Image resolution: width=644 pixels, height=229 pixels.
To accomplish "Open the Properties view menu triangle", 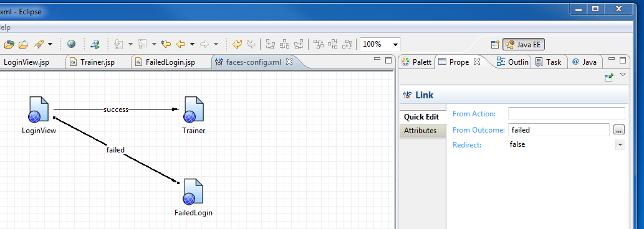I will pyautogui.click(x=623, y=75).
